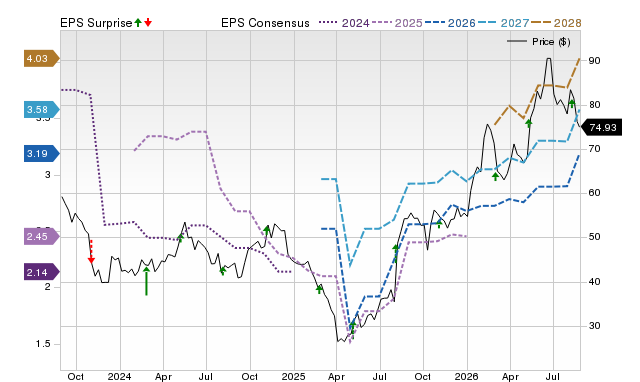The height and width of the screenshot is (382, 640).
Task: Click the 50 price axis label
Action: click(594, 237)
